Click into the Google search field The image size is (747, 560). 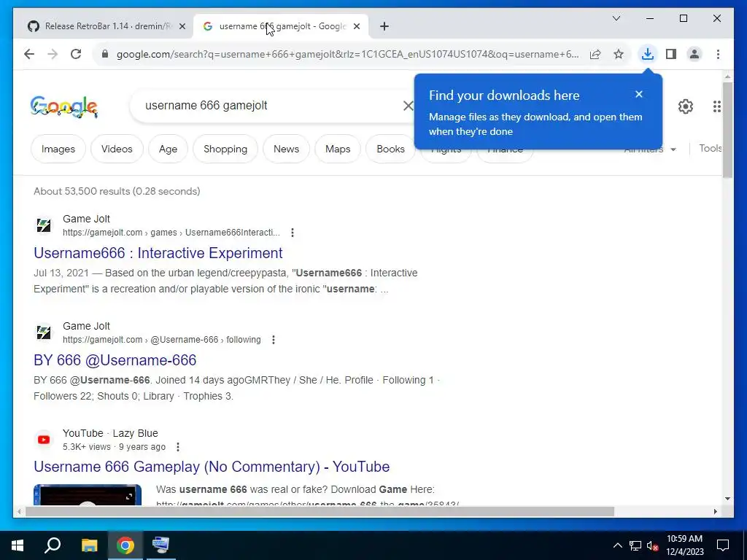coord(271,106)
